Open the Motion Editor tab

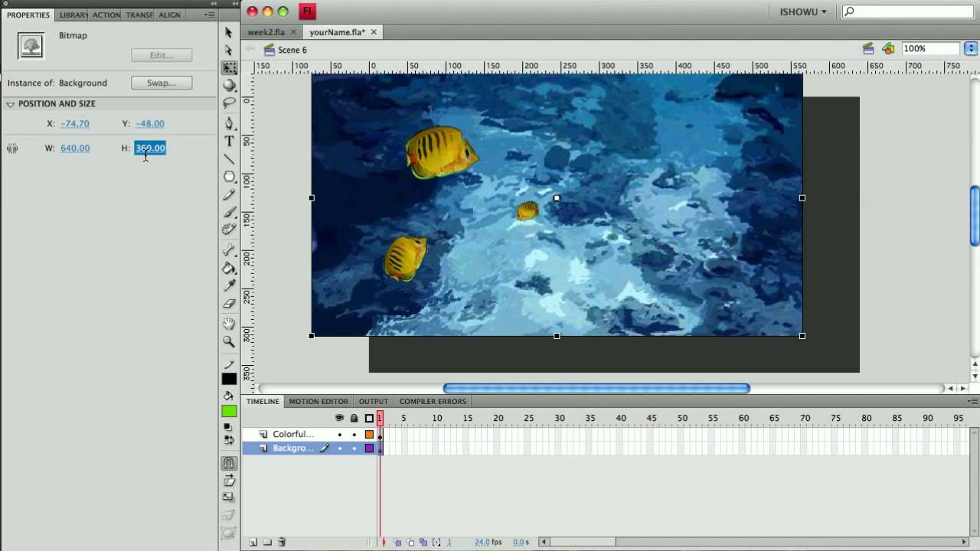tap(318, 401)
